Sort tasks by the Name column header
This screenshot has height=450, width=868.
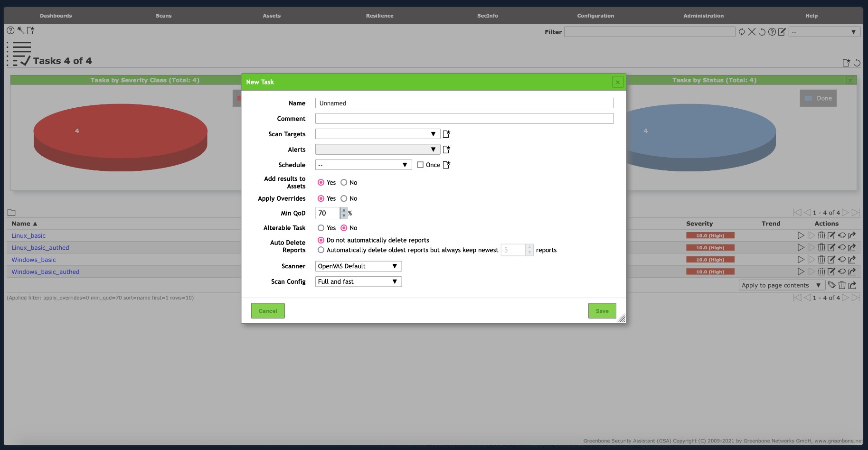[24, 224]
